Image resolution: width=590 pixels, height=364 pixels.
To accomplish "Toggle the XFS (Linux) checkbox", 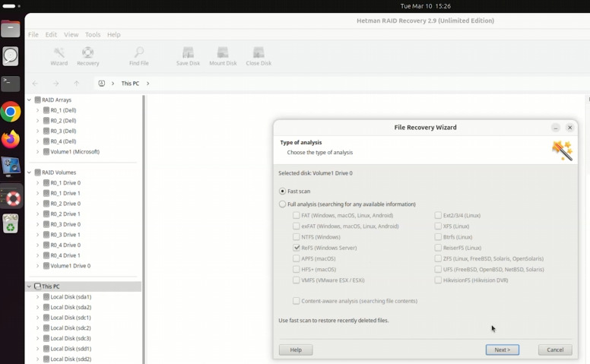I will tap(438, 226).
